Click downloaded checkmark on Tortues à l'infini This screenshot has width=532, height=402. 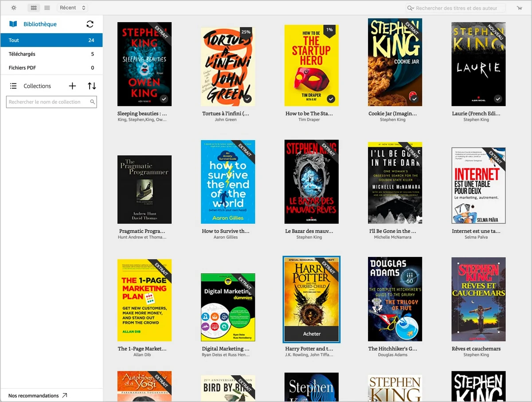(247, 99)
